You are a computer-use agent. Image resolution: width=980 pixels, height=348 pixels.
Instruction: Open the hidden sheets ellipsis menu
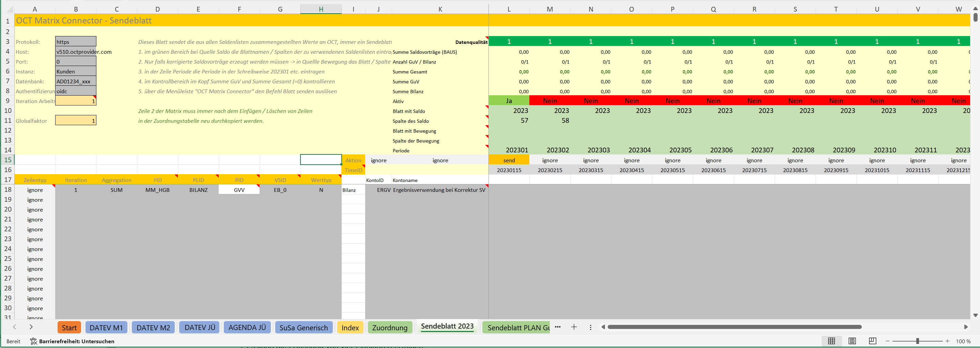pyautogui.click(x=558, y=327)
